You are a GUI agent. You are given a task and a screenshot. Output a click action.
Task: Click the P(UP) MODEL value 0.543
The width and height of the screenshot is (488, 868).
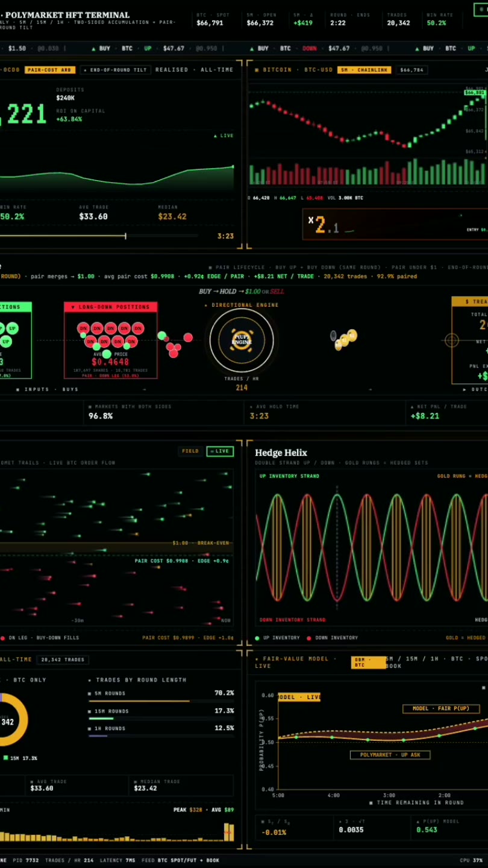pyautogui.click(x=427, y=830)
